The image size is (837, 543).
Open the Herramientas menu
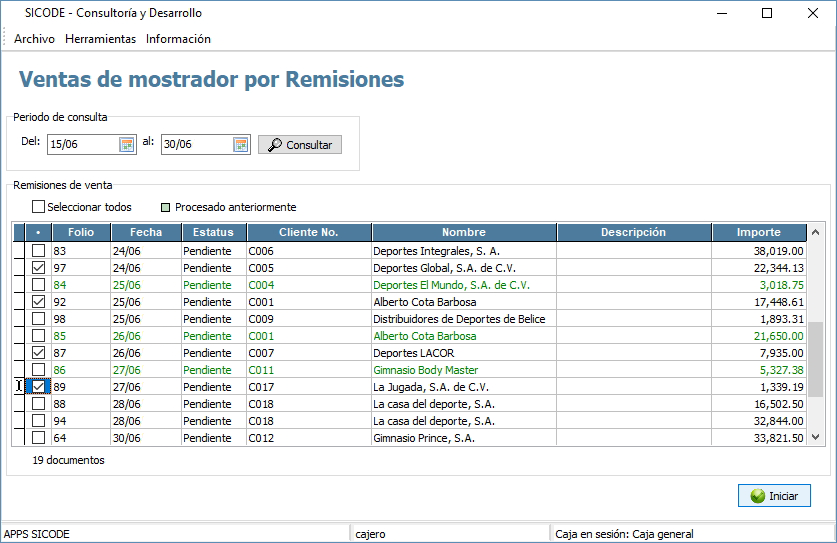100,39
